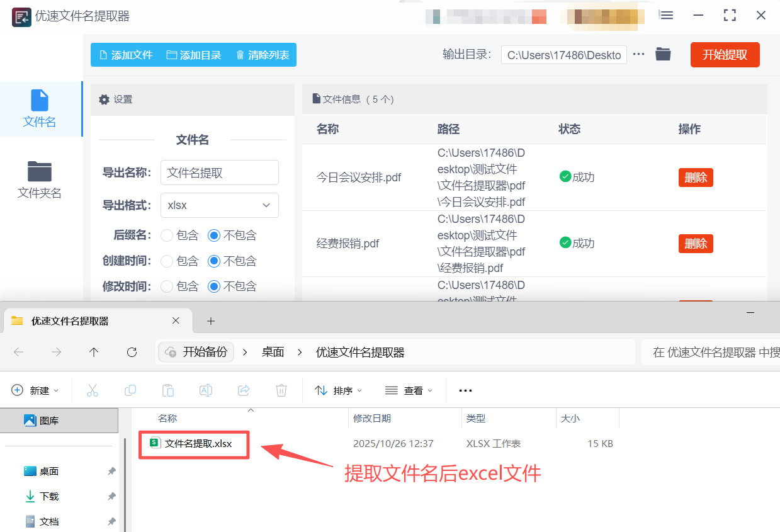Click the Delete trash icon in Explorer
The image size is (780, 532).
coord(281,390)
